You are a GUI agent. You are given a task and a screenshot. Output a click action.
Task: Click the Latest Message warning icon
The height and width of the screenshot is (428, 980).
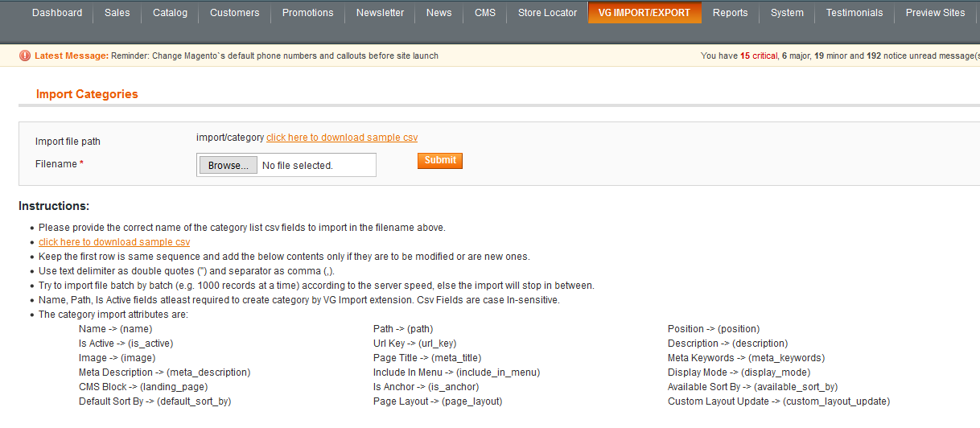(25, 56)
